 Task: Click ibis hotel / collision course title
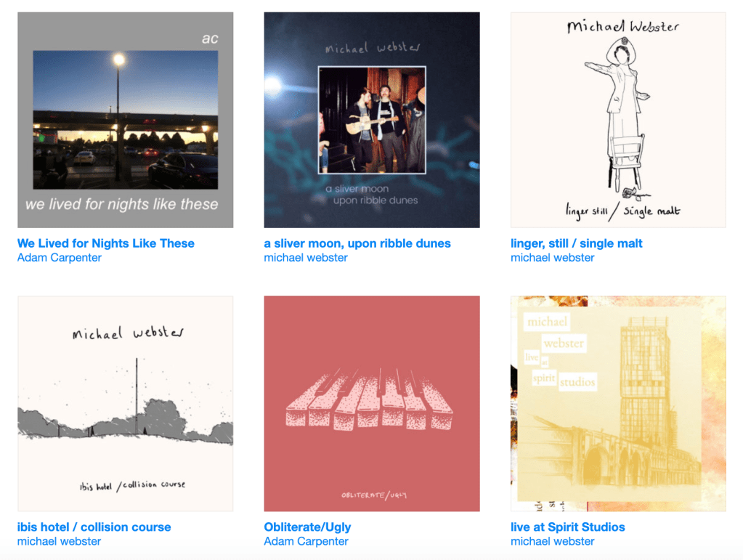click(x=94, y=527)
